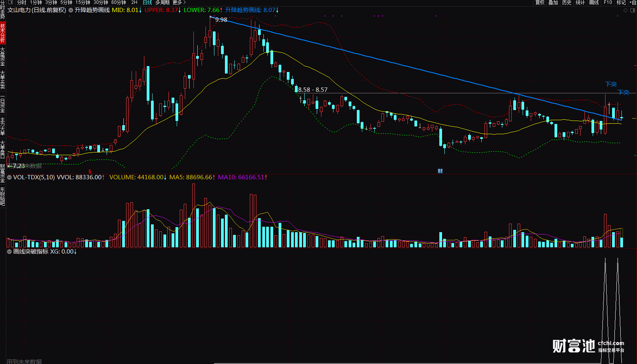Select the 日线 daily period
This screenshot has width=637, height=364.
tap(147, 2)
